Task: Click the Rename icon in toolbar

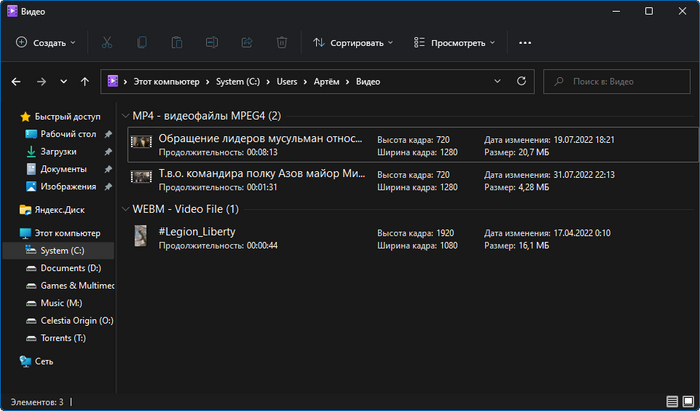Action: click(212, 43)
